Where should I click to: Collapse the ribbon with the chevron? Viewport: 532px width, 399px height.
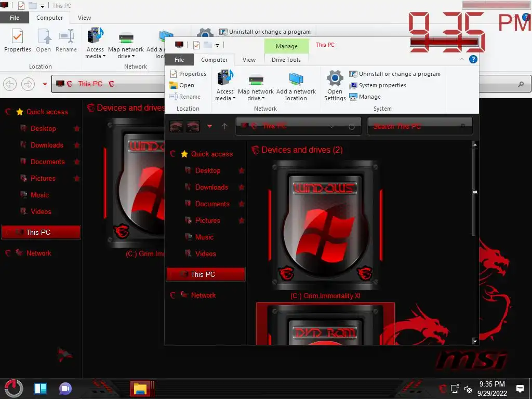pos(461,59)
